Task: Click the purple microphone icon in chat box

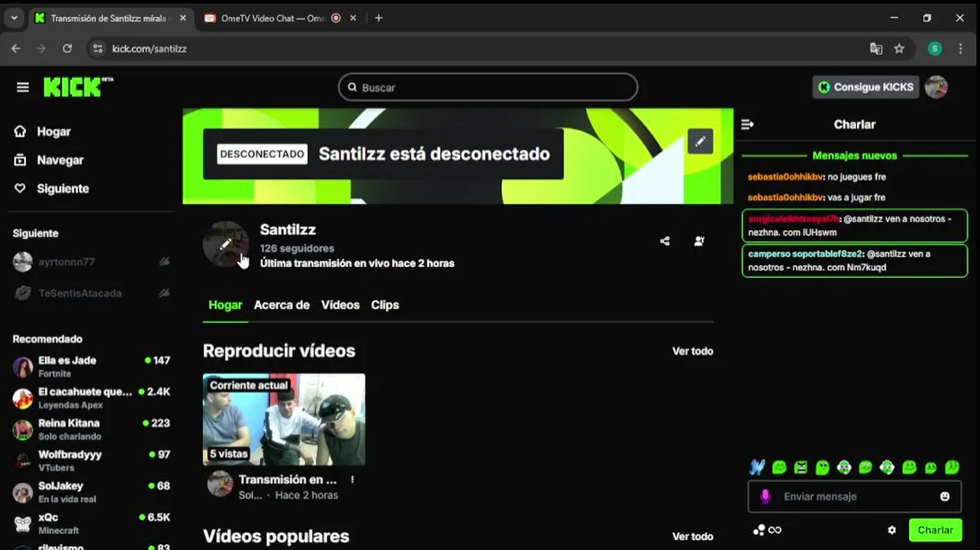Action: (766, 497)
